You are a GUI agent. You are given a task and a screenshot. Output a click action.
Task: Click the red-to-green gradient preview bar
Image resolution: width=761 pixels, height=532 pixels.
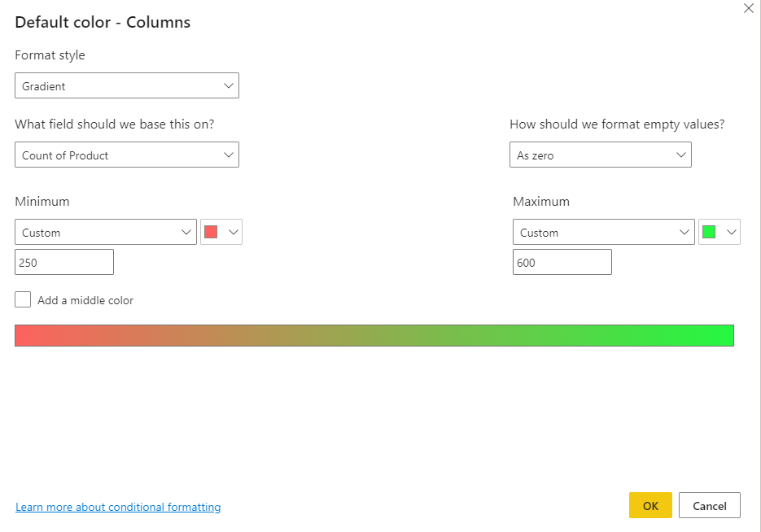pyautogui.click(x=374, y=335)
